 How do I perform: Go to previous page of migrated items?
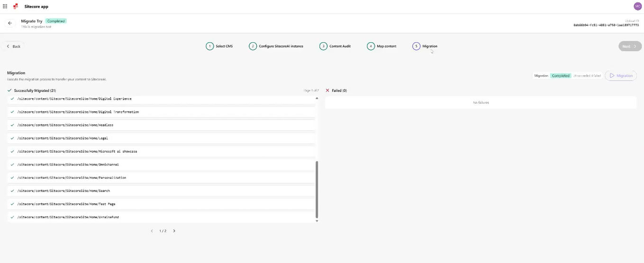pyautogui.click(x=152, y=231)
